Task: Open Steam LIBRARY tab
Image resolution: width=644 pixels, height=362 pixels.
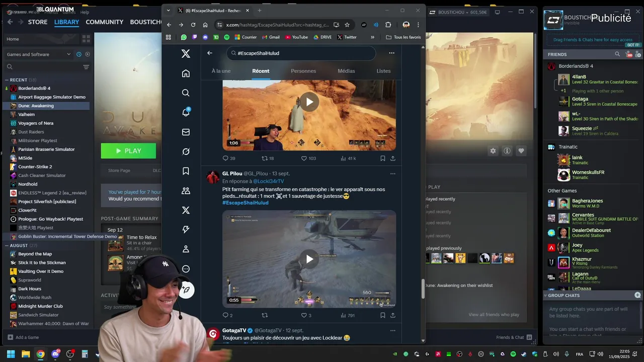Action: pos(66,22)
